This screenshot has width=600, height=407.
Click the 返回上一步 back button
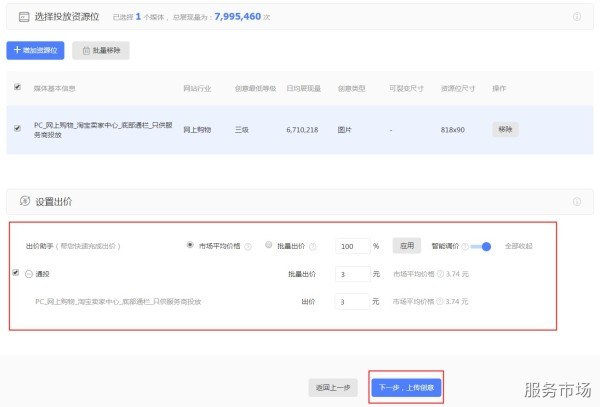coord(333,387)
